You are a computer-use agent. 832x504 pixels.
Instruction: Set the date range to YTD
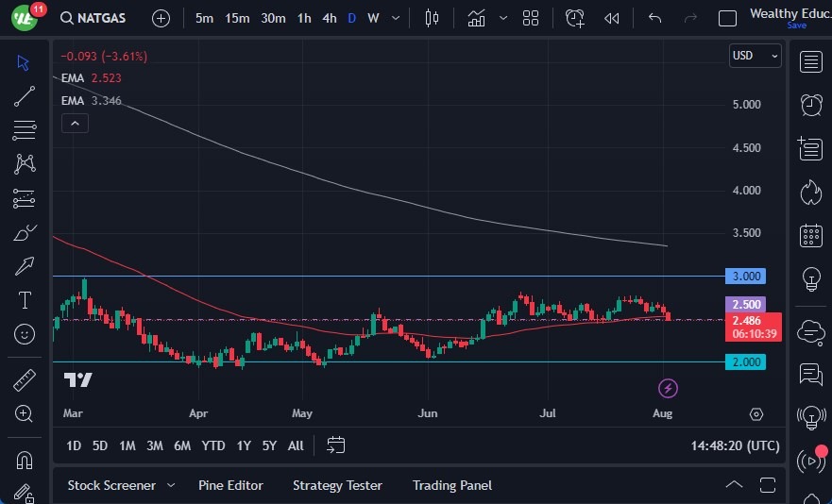tap(213, 445)
